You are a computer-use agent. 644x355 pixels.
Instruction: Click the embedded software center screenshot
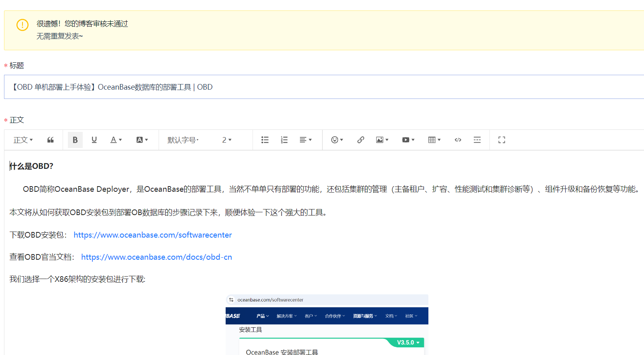click(327, 324)
